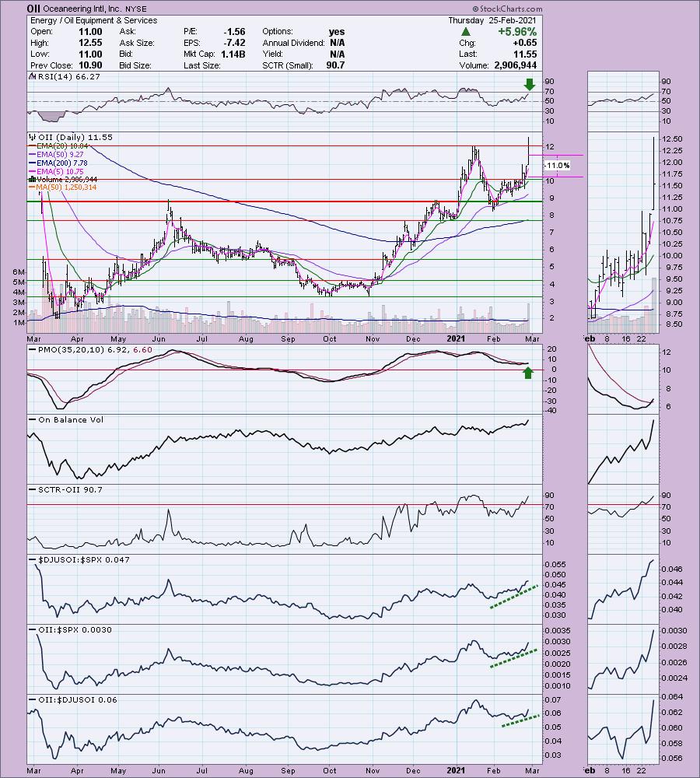
Task: Click the P/E -1.56 value
Action: pos(234,31)
